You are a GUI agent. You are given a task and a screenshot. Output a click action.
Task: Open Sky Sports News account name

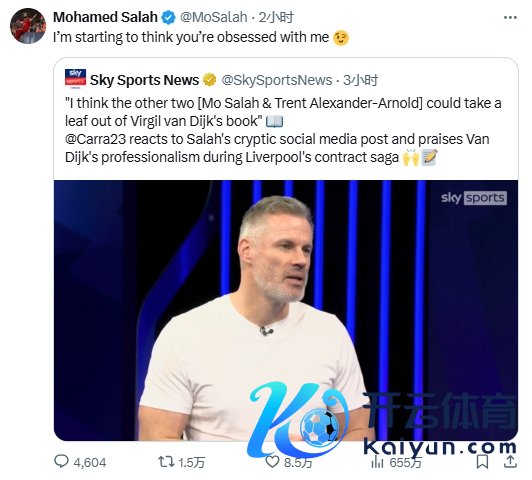point(145,80)
